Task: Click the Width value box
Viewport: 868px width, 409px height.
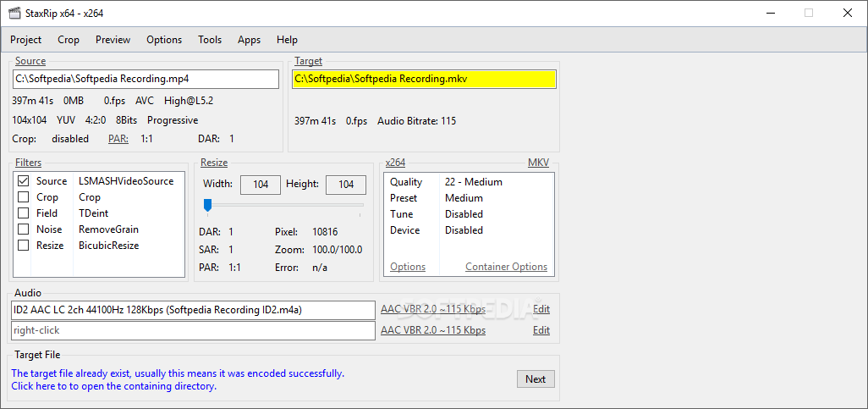Action: click(261, 185)
